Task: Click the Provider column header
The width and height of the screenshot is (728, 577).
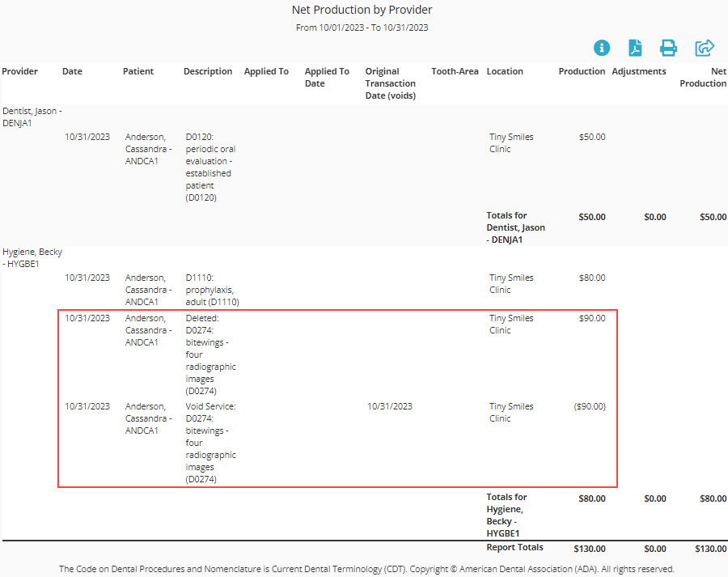Action: (19, 71)
